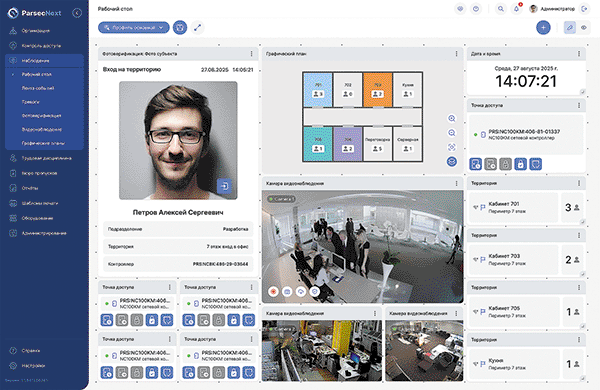The width and height of the screenshot is (600, 390).
Task: Click the search magnifier in top bar
Action: [x=501, y=9]
